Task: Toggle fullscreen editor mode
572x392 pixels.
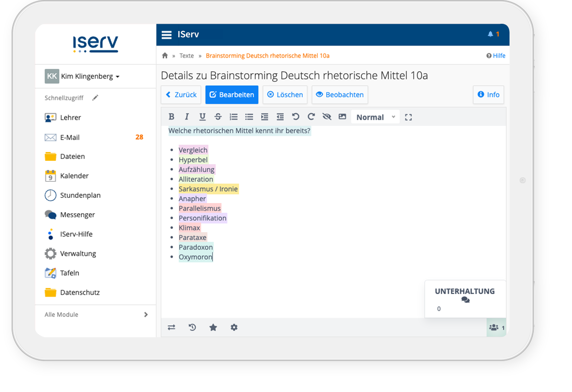Action: tap(408, 117)
